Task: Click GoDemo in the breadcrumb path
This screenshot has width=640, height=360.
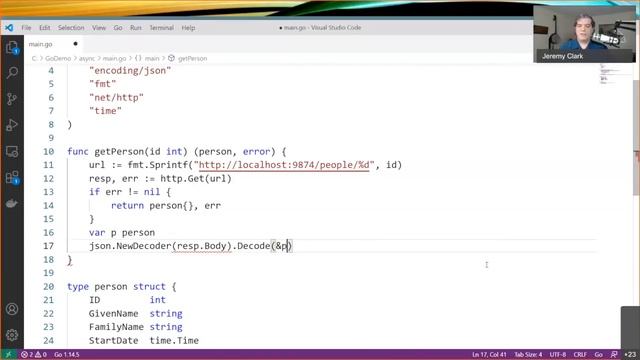Action: pyautogui.click(x=58, y=58)
